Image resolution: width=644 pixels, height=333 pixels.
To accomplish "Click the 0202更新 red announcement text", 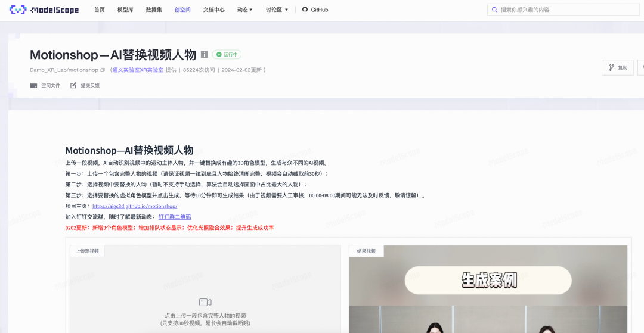I will [x=169, y=228].
